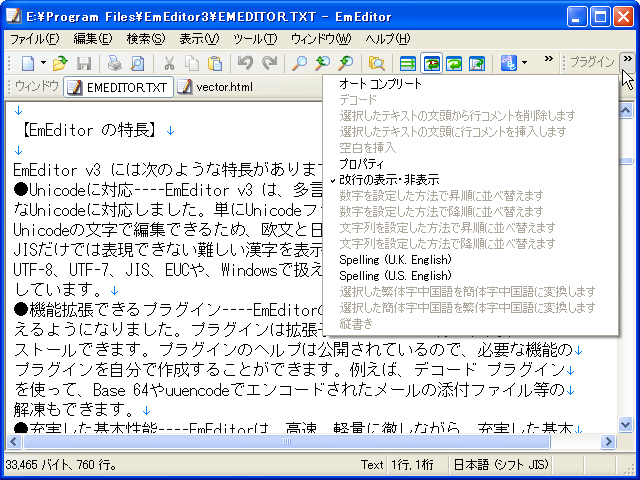The width and height of the screenshot is (640, 480).
Task: Toggle the Wrap by Window icon
Action: coord(454,63)
